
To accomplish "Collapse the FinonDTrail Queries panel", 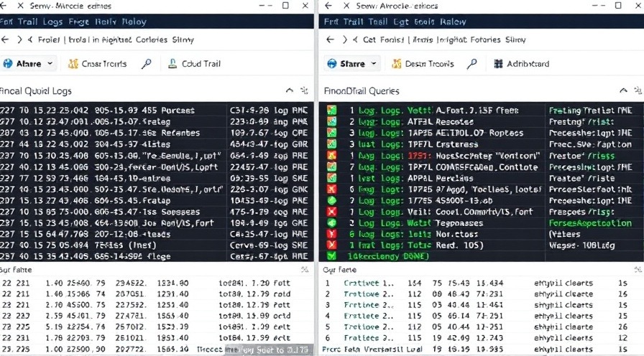I will [623, 90].
